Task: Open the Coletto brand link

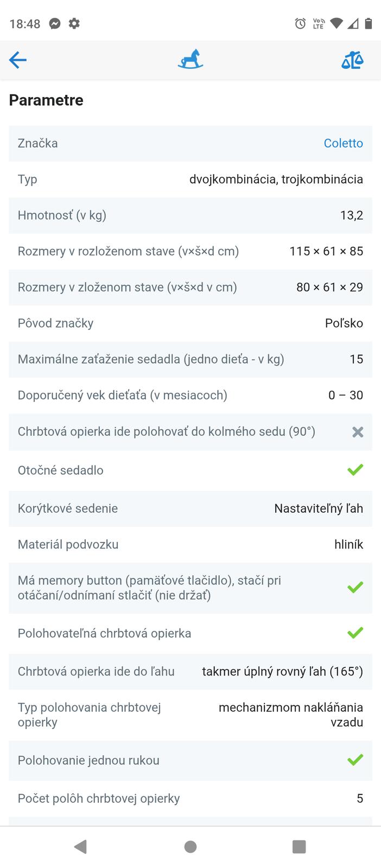Action: [x=343, y=143]
